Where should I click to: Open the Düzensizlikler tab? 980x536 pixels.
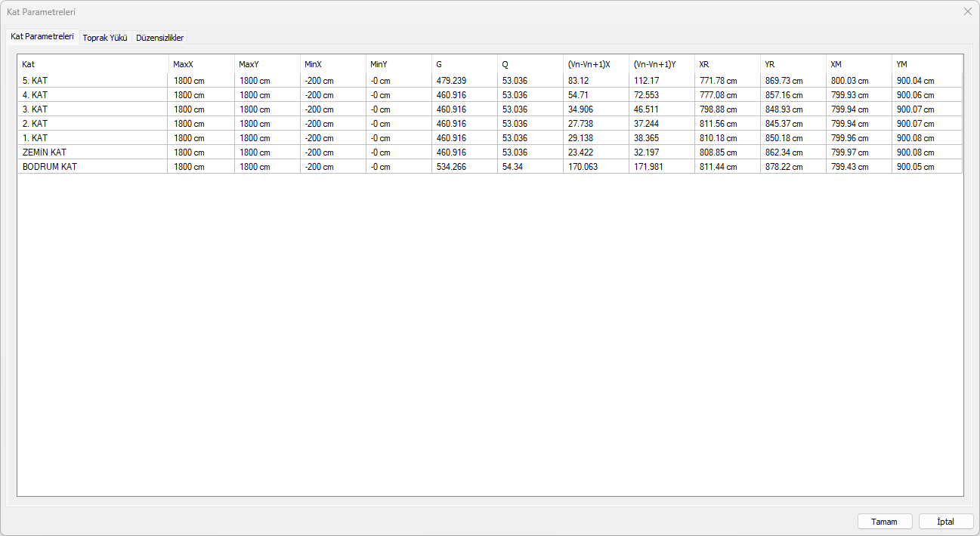159,37
